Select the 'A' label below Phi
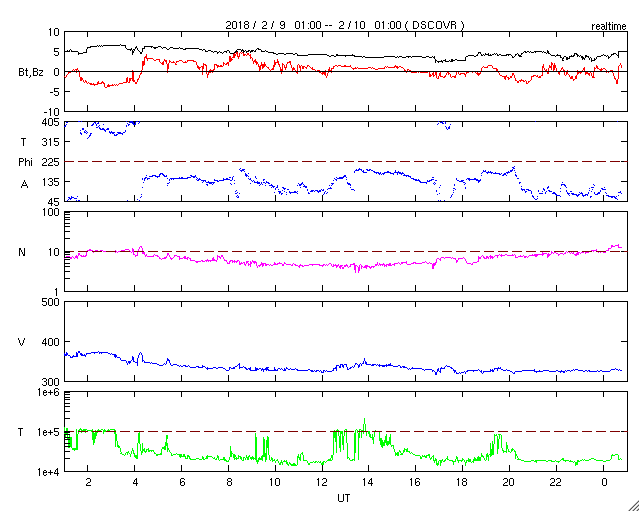Image resolution: width=640 pixels, height=512 pixels. (25, 185)
